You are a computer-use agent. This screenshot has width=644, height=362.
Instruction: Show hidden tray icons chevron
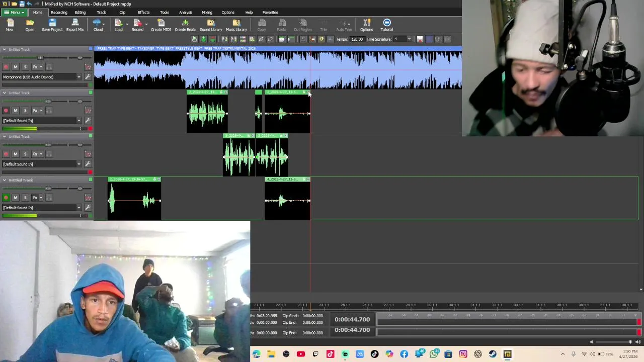coord(562,354)
